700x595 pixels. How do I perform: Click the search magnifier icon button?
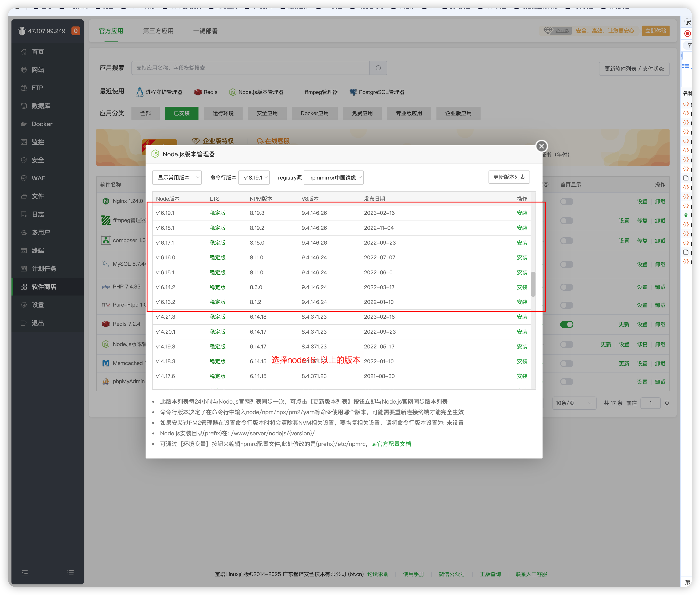click(x=378, y=68)
